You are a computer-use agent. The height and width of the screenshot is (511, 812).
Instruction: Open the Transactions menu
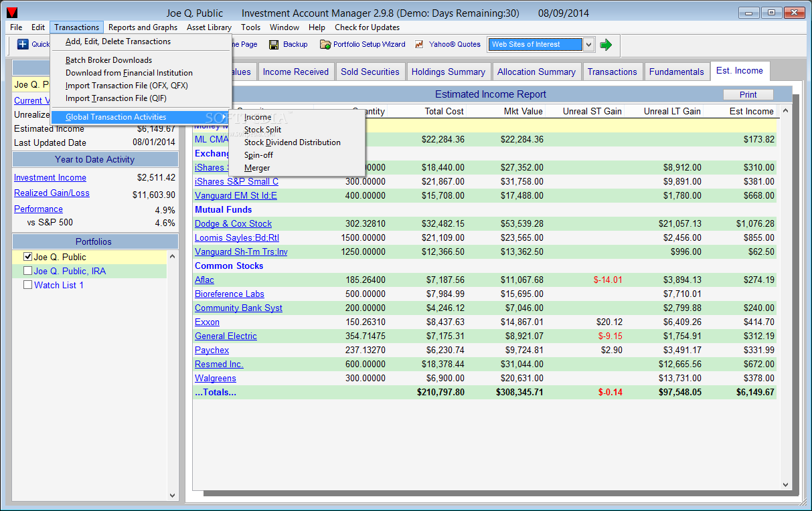click(77, 27)
